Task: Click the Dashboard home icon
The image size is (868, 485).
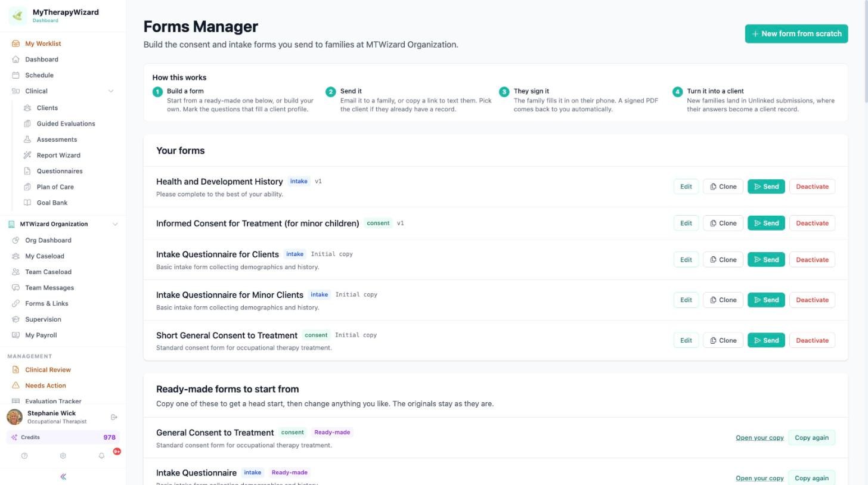Action: click(16, 60)
